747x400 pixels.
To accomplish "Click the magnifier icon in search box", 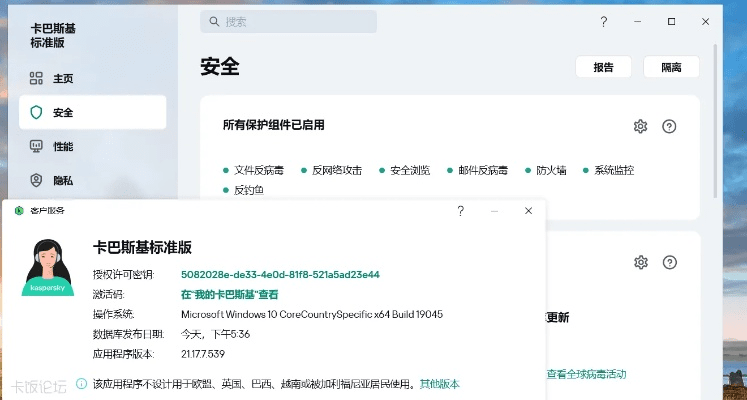I will [214, 21].
